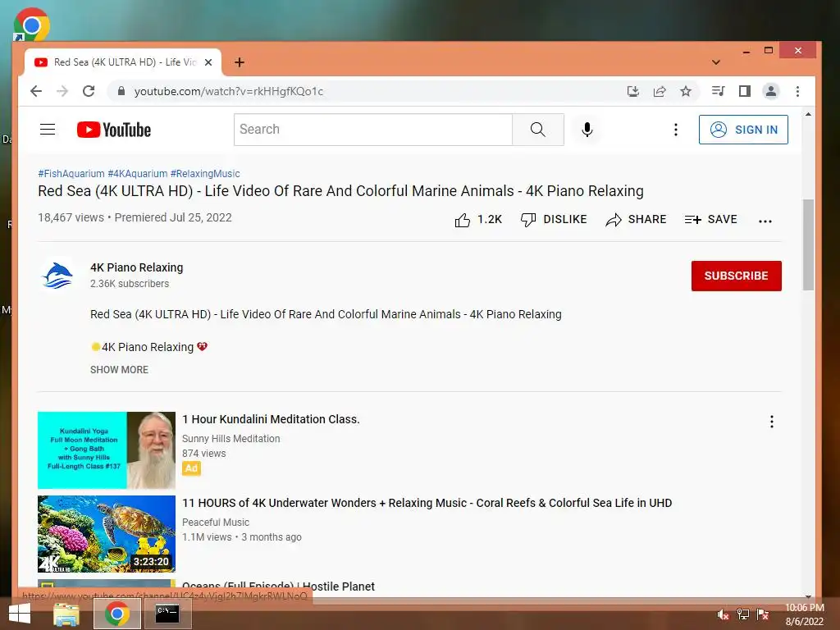This screenshot has width=840, height=630.
Task: Click the scrollbar up arrow
Action: (x=808, y=114)
